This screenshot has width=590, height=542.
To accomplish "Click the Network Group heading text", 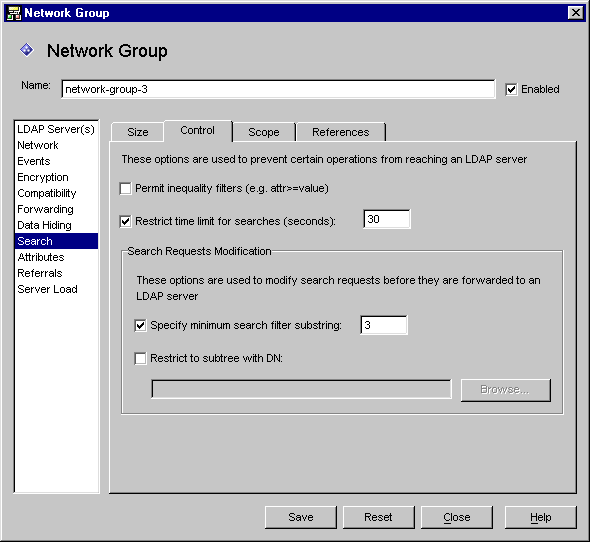I will click(107, 51).
